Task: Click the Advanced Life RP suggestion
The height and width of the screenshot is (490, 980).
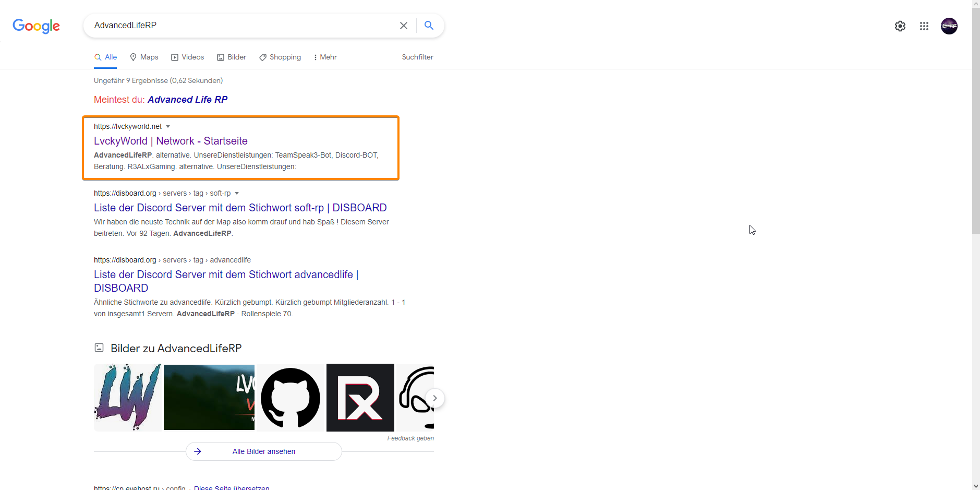Action: pos(187,100)
